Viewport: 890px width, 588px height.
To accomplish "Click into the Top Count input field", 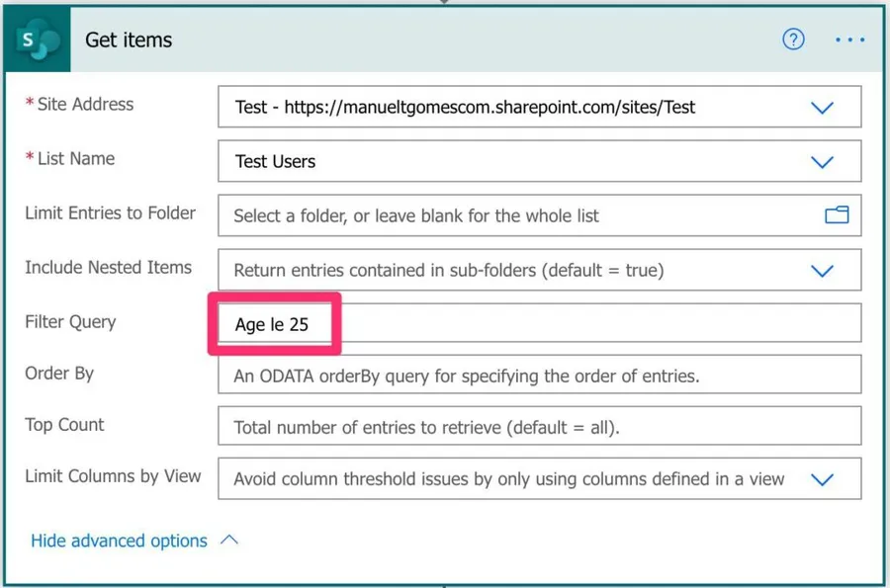I will point(539,428).
